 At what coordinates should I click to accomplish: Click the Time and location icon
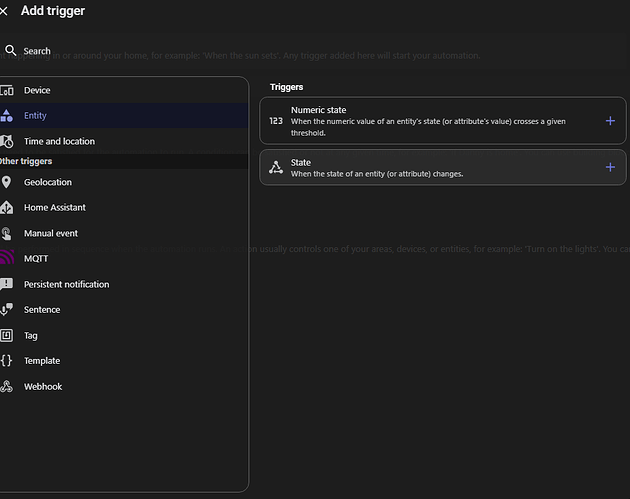(x=6, y=142)
